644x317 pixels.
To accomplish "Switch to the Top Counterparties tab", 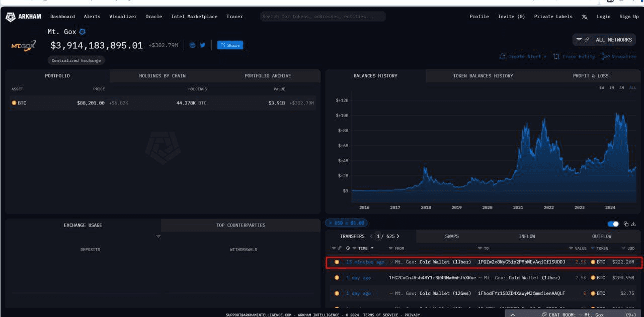I will coord(240,225).
